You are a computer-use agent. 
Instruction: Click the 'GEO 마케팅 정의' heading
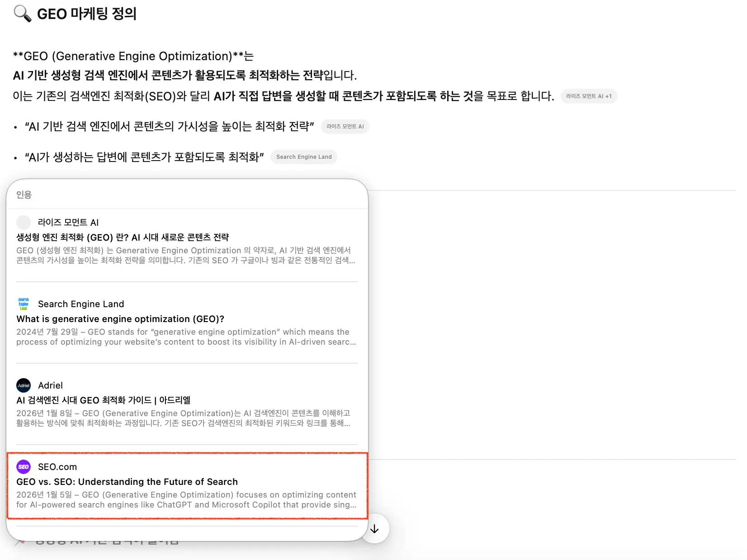click(87, 14)
